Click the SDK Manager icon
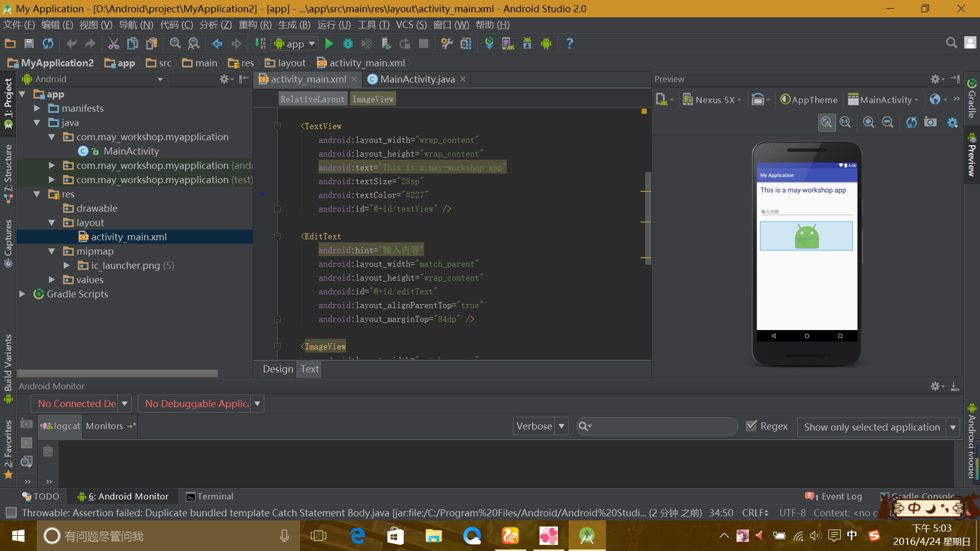Image resolution: width=980 pixels, height=551 pixels. (x=528, y=43)
